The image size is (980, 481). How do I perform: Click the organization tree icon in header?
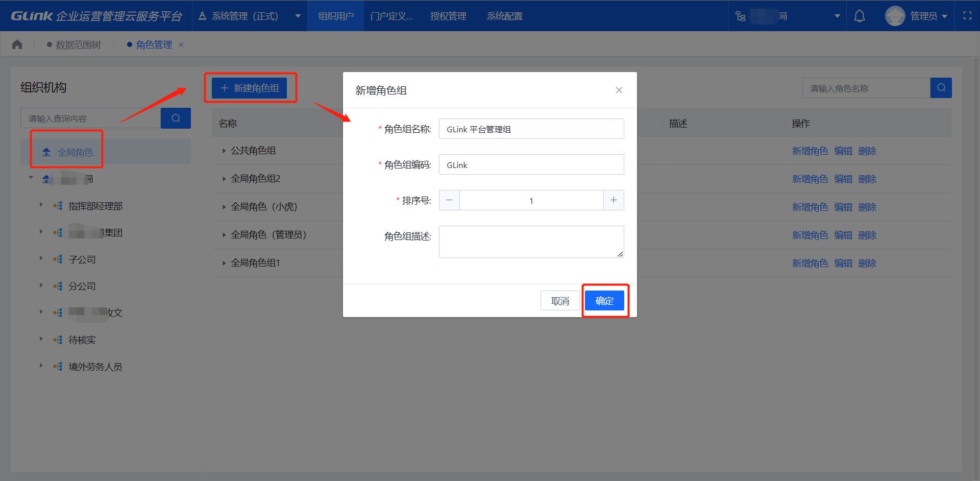(740, 16)
